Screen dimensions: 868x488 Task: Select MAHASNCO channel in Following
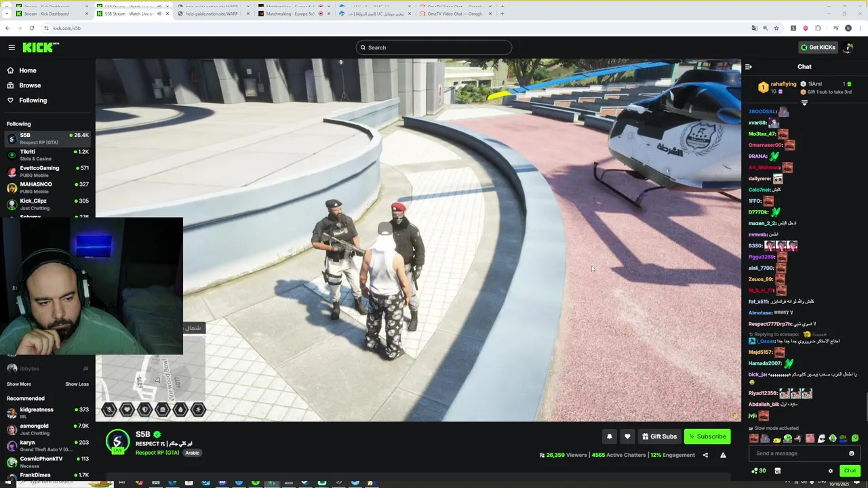click(x=47, y=187)
